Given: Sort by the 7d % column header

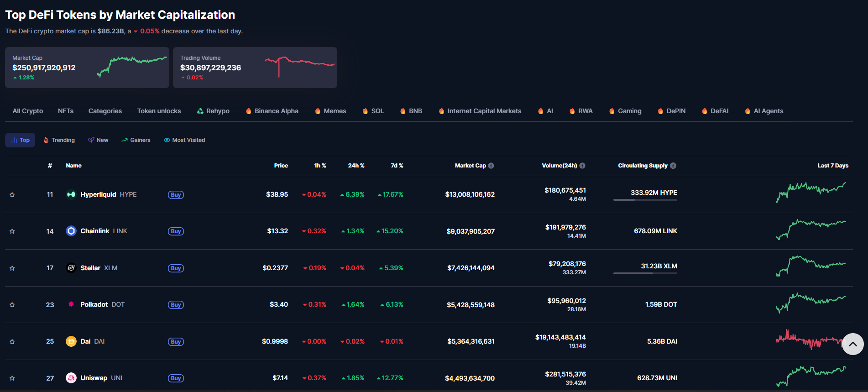Looking at the screenshot, I should (397, 166).
